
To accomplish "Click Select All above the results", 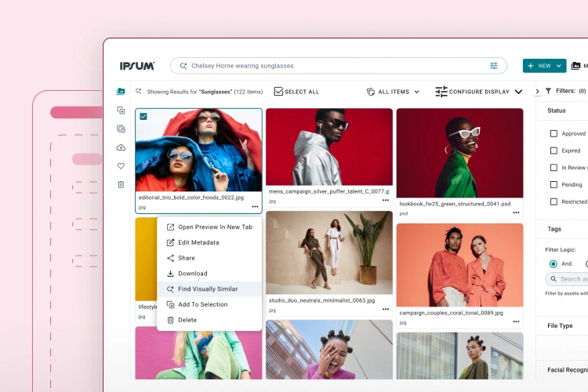I will pyautogui.click(x=296, y=92).
